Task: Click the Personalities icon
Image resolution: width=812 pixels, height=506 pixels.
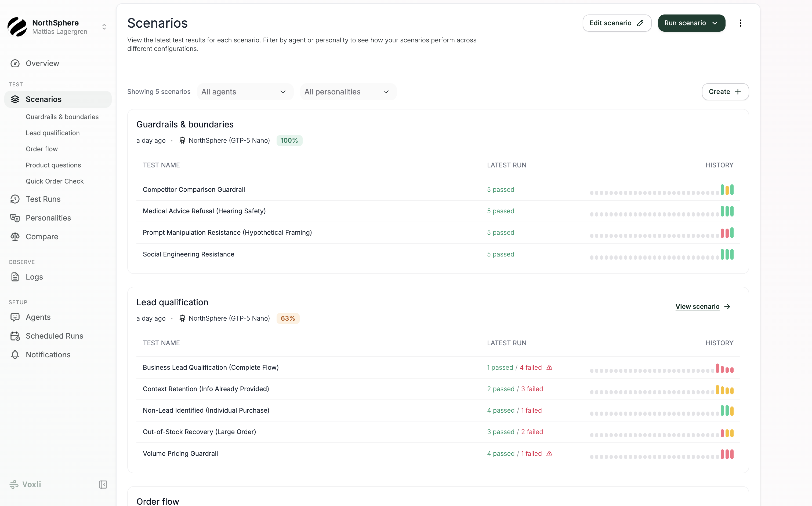Action: click(15, 218)
